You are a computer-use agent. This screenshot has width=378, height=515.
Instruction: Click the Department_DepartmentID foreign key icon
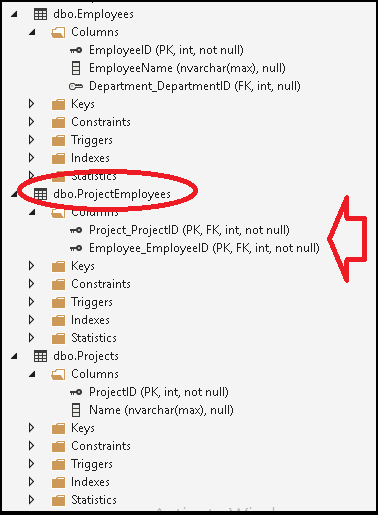[76, 86]
